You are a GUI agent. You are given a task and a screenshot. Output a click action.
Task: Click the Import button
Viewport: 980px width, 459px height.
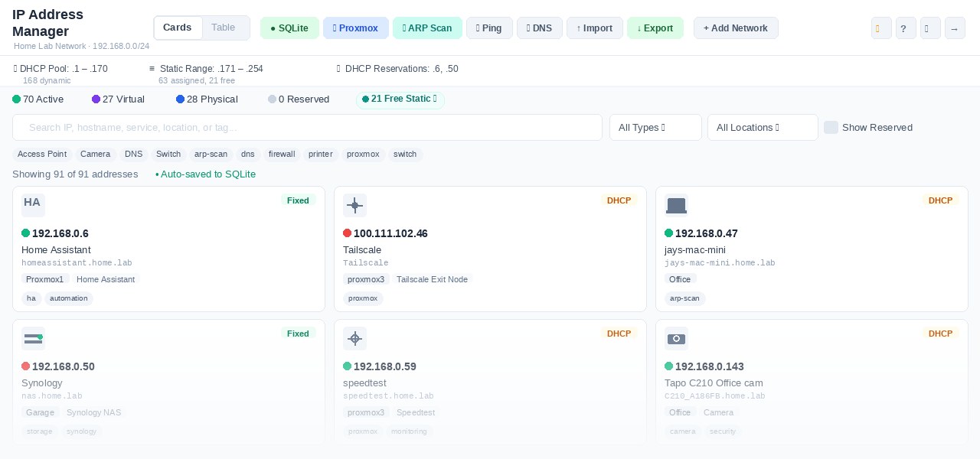tap(595, 28)
